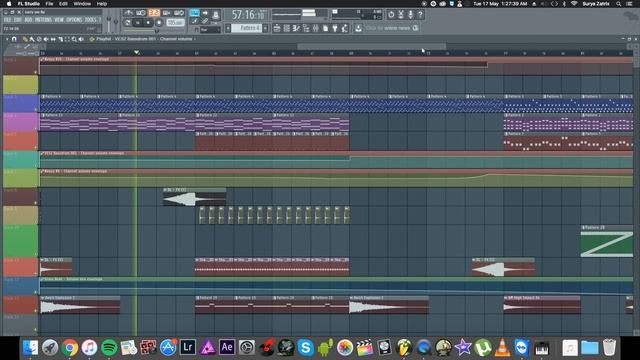
Task: Open After Effects from the Dock
Action: [227, 347]
